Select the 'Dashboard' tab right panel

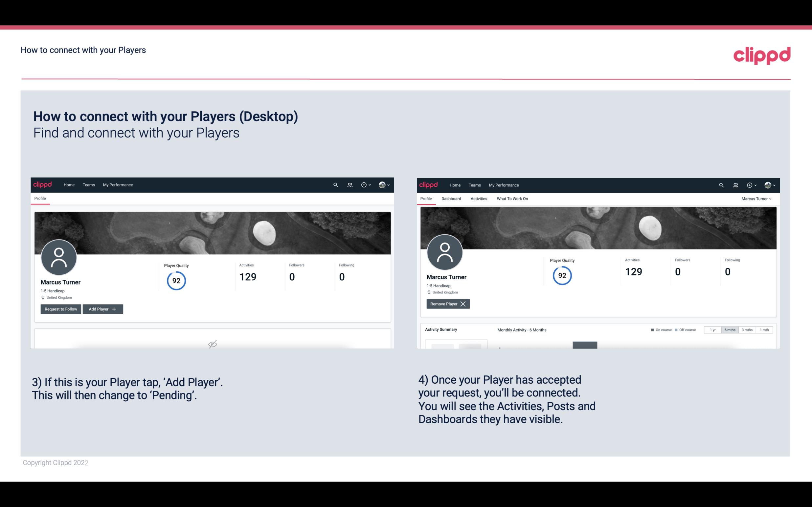coord(451,199)
